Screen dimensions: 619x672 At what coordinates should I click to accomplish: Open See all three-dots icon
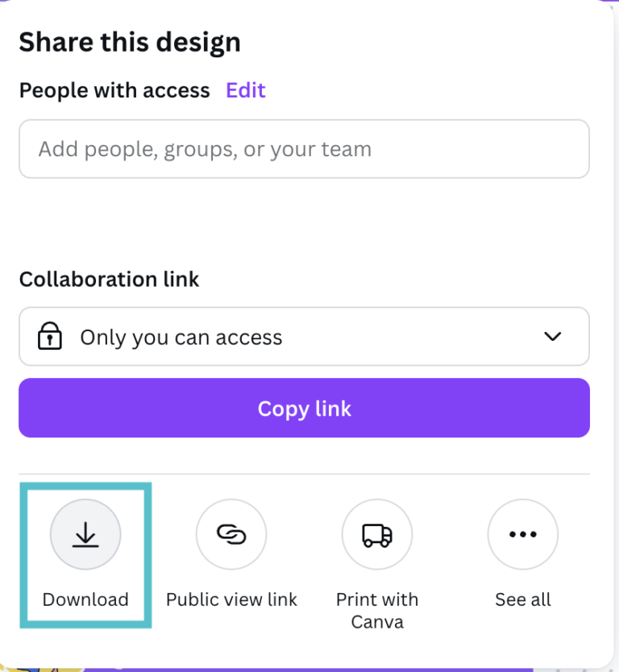[x=523, y=534]
